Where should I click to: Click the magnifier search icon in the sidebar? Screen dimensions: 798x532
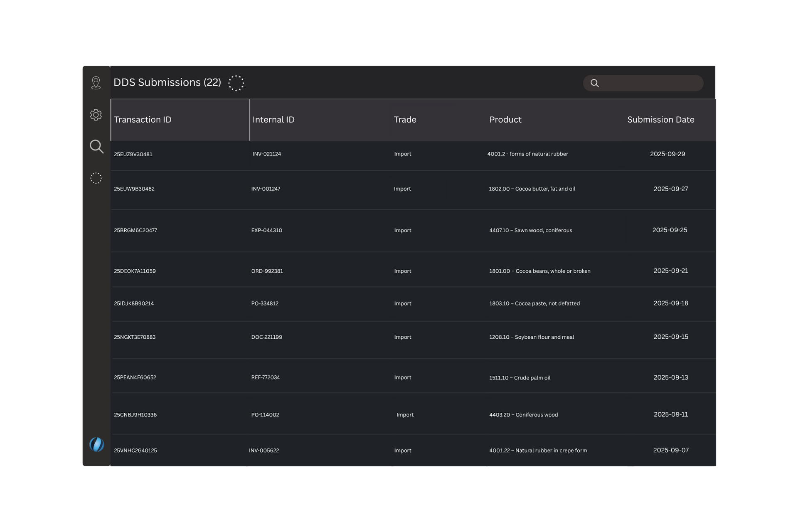pos(96,147)
